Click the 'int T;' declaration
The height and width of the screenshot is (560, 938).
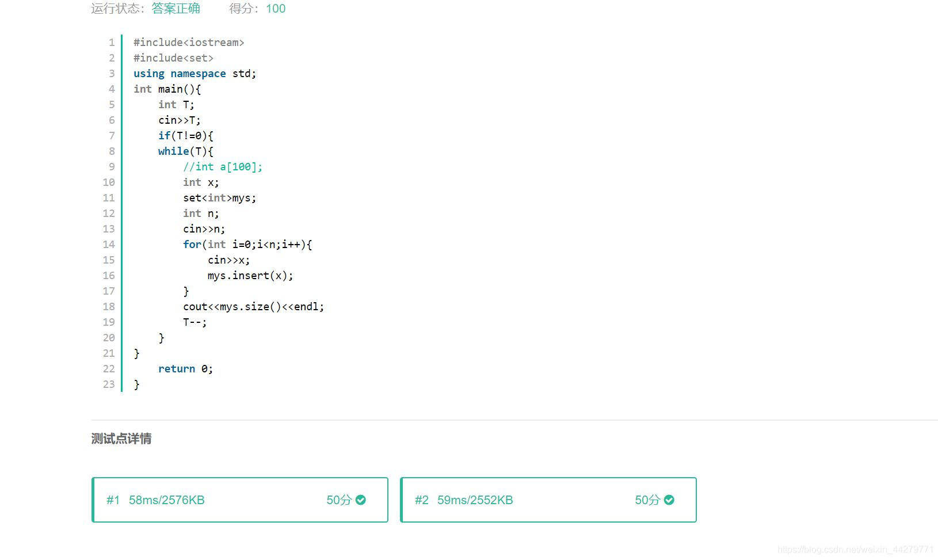click(x=176, y=105)
